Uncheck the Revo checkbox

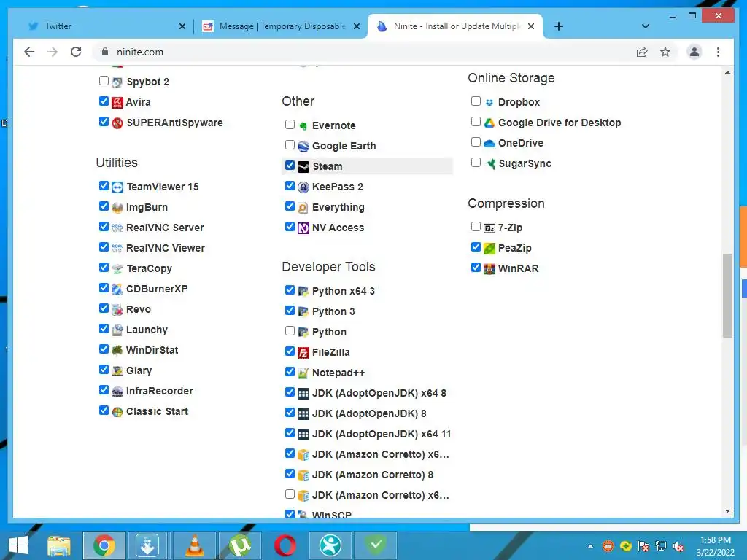[104, 308]
